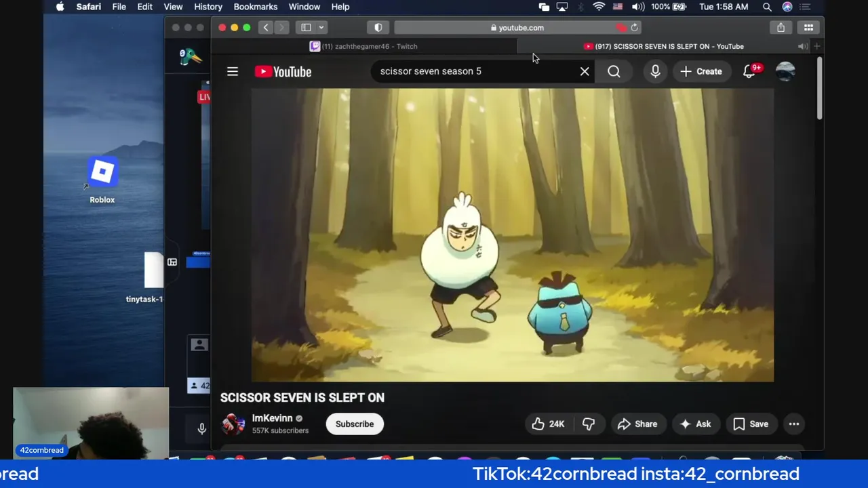Image resolution: width=868 pixels, height=488 pixels.
Task: Open the YouTube hamburger guide menu
Action: 233,71
